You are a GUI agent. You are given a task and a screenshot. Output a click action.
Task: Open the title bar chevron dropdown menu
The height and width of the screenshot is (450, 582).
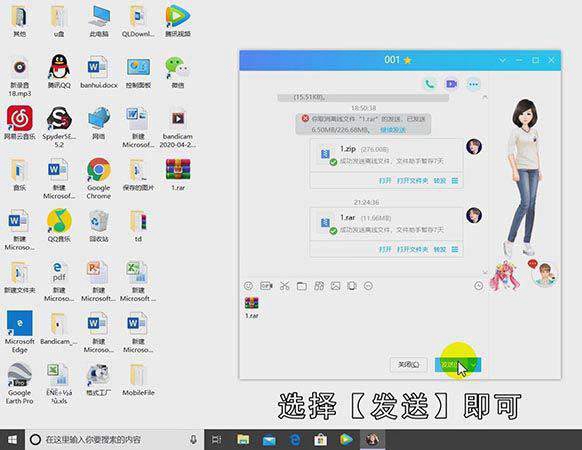[x=502, y=60]
